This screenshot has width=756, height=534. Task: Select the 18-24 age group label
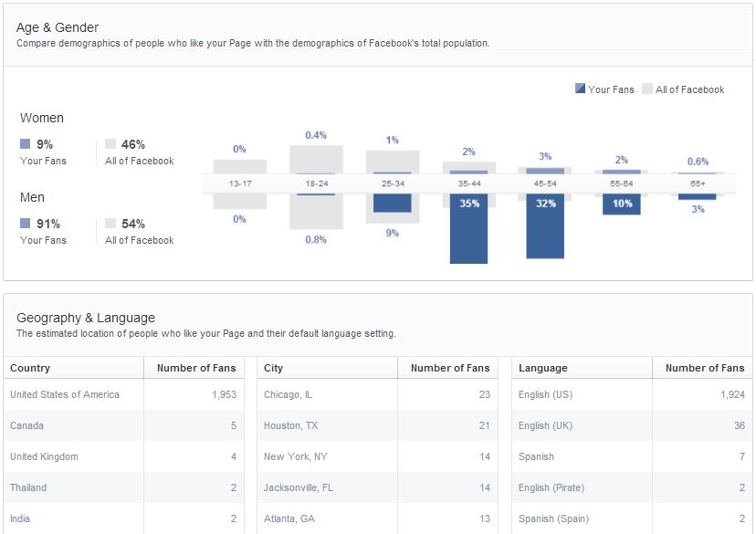tap(316, 183)
